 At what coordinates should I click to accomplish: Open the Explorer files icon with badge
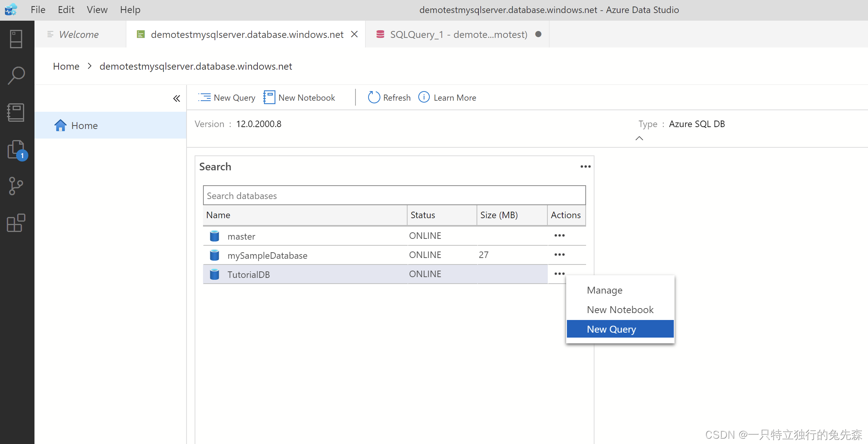(x=16, y=150)
